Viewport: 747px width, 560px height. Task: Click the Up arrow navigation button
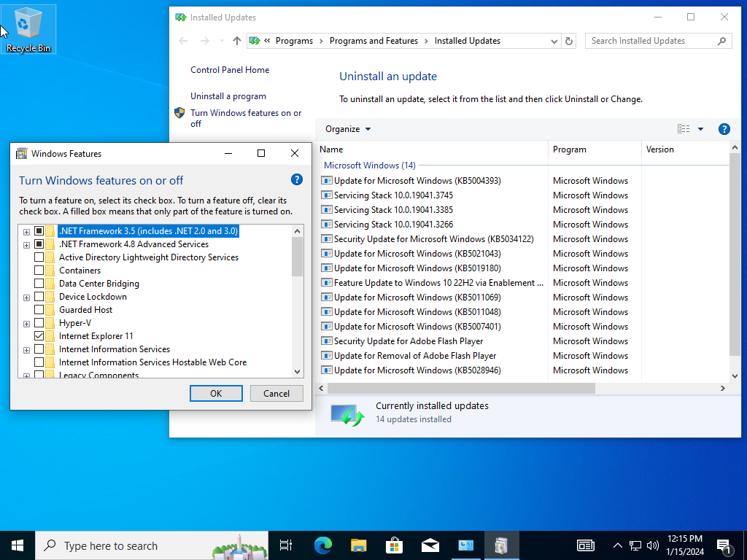(237, 41)
